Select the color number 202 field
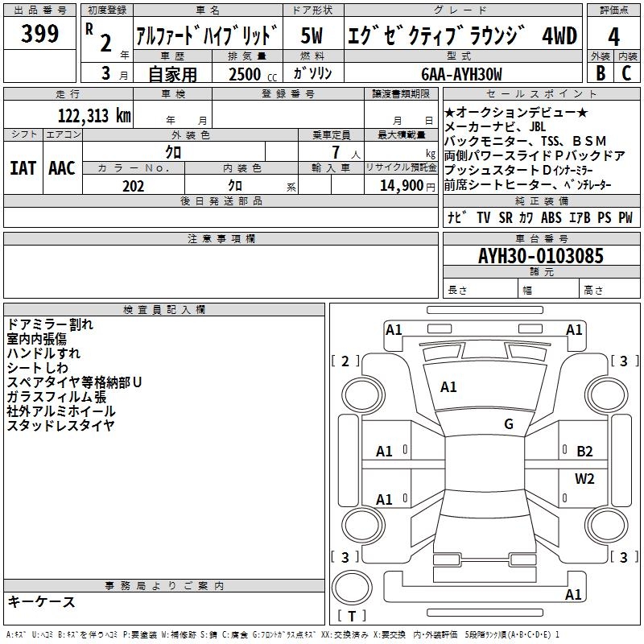Viewport: 644px width, 644px height. click(x=133, y=186)
